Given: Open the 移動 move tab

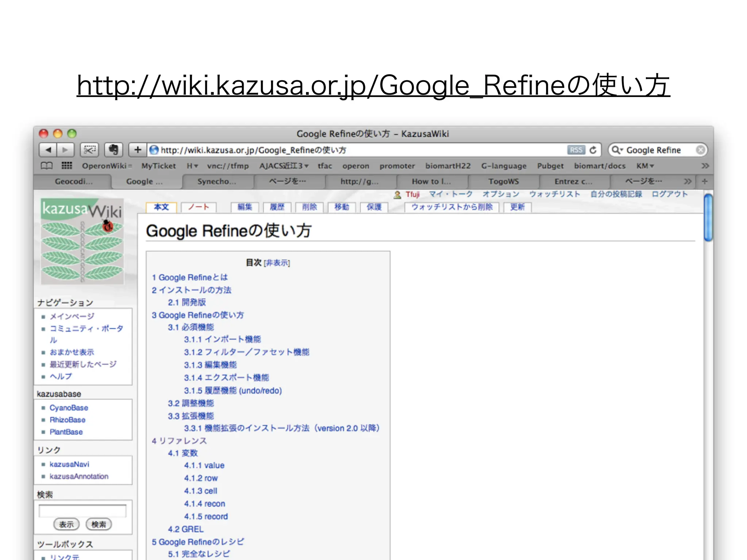Looking at the screenshot, I should tap(341, 207).
